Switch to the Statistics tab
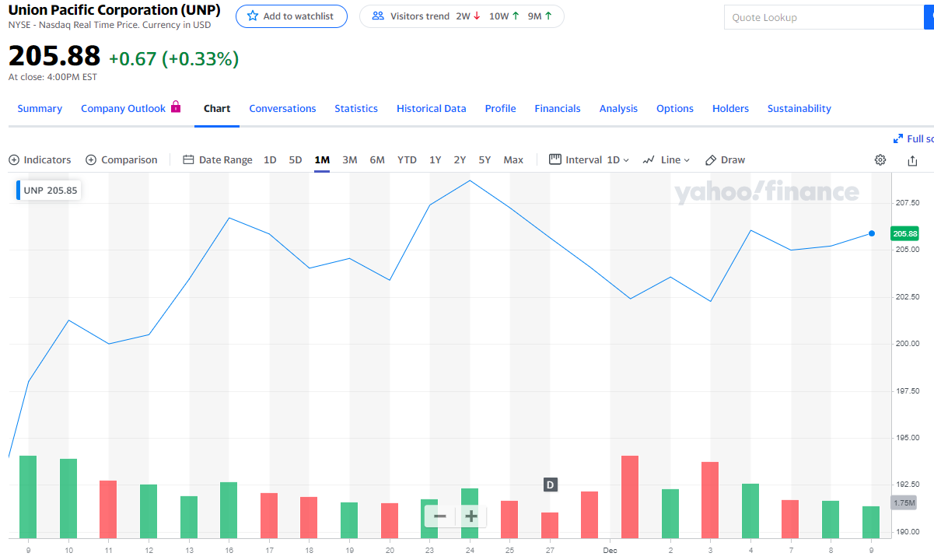This screenshot has width=934, height=560. click(355, 108)
